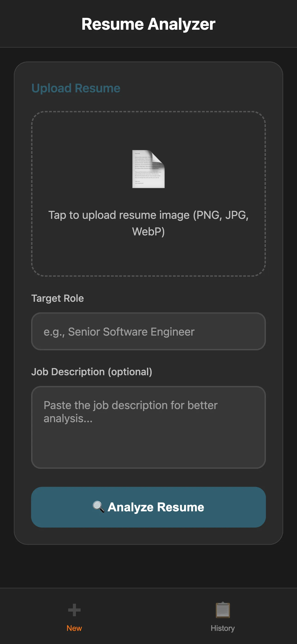Select the Upload Resume heading
Image resolution: width=297 pixels, height=644 pixels.
click(x=76, y=88)
